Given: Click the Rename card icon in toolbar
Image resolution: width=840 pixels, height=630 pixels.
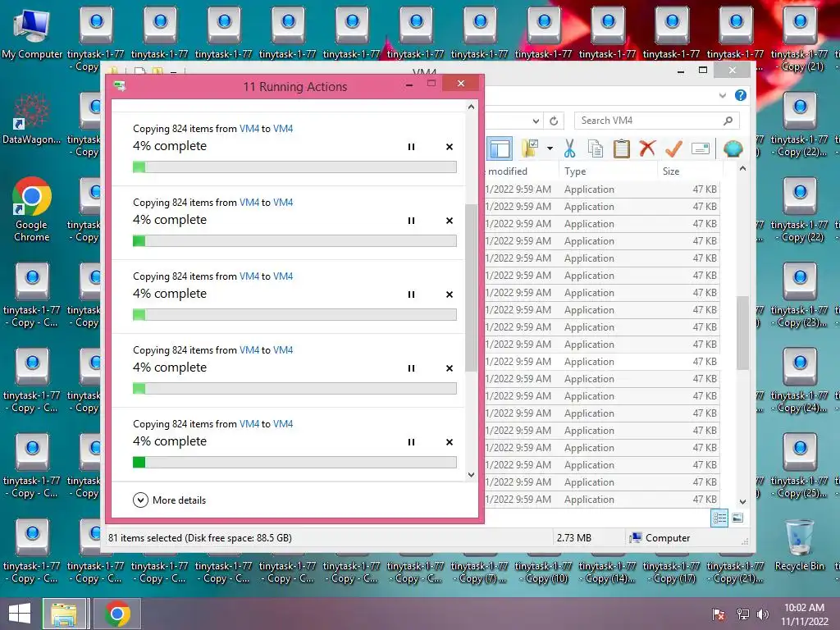Looking at the screenshot, I should [x=701, y=148].
